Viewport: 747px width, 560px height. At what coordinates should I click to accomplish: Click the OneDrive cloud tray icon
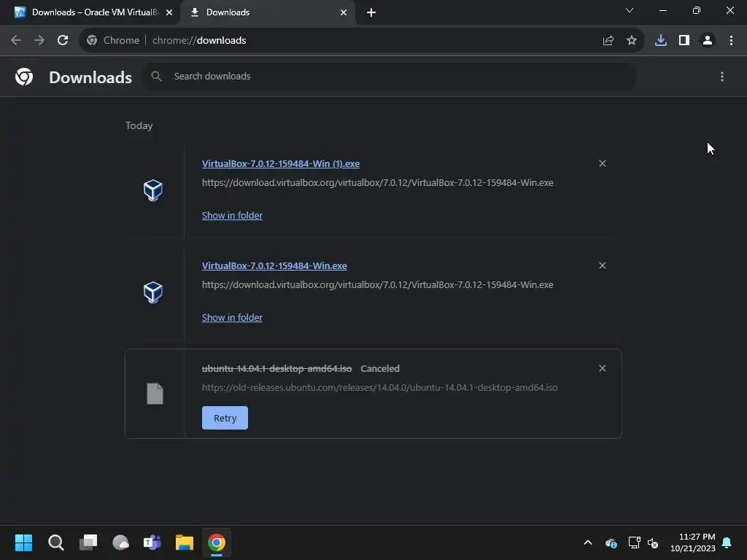[611, 542]
